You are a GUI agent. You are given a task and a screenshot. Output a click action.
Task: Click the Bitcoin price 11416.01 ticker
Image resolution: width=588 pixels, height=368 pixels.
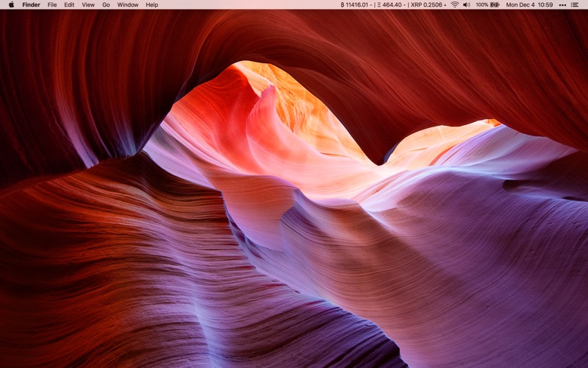coord(355,5)
